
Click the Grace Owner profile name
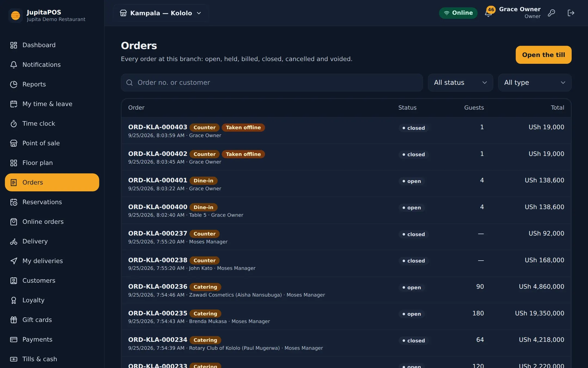pos(520,9)
